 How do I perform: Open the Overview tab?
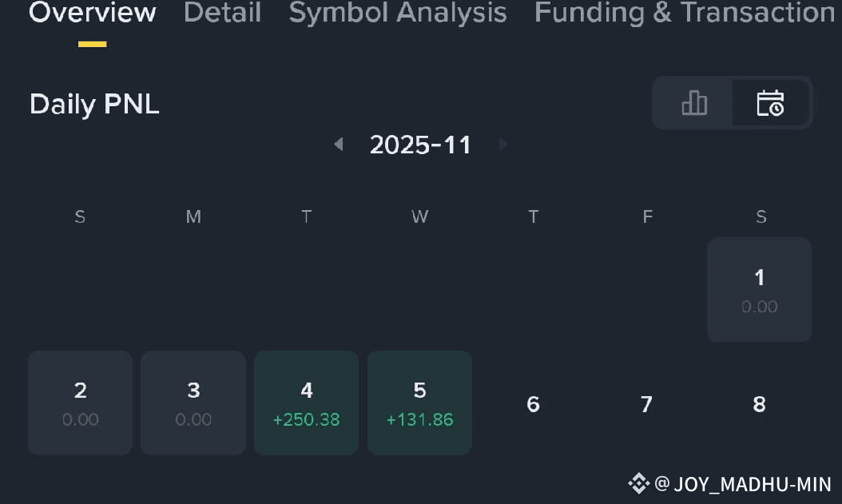(x=93, y=12)
